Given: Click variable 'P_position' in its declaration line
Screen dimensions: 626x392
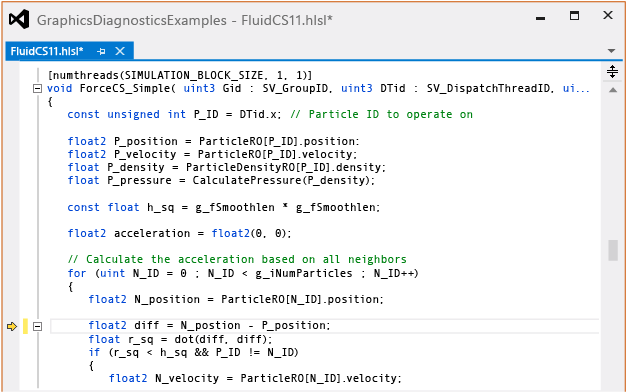Looking at the screenshot, I should tap(146, 141).
